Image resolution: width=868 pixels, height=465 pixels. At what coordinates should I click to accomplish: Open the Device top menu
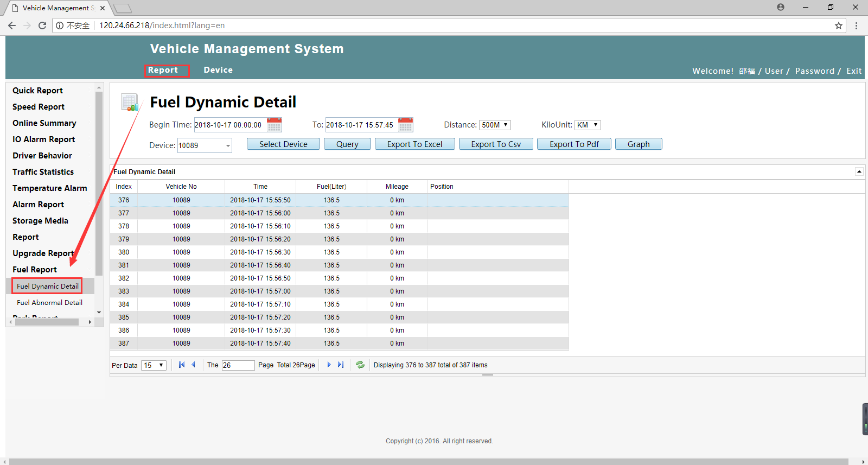click(x=218, y=70)
